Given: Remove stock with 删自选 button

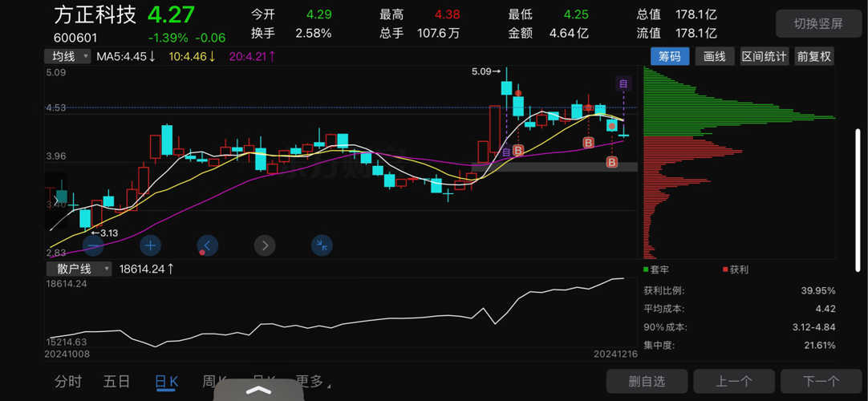Looking at the screenshot, I should click(x=647, y=381).
